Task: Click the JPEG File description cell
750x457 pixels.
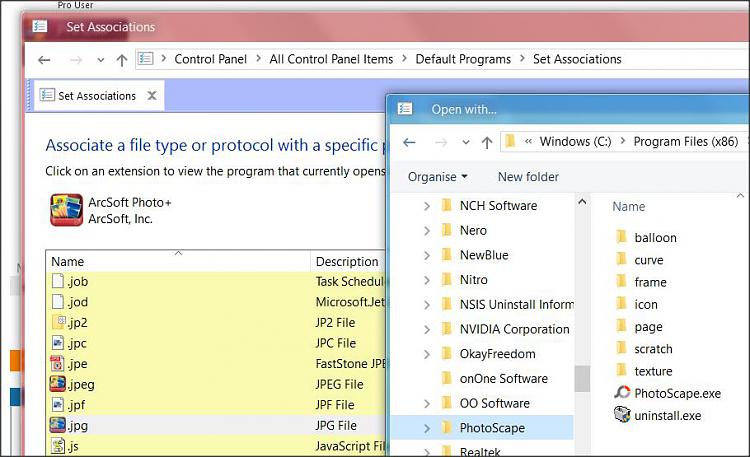Action: tap(339, 384)
